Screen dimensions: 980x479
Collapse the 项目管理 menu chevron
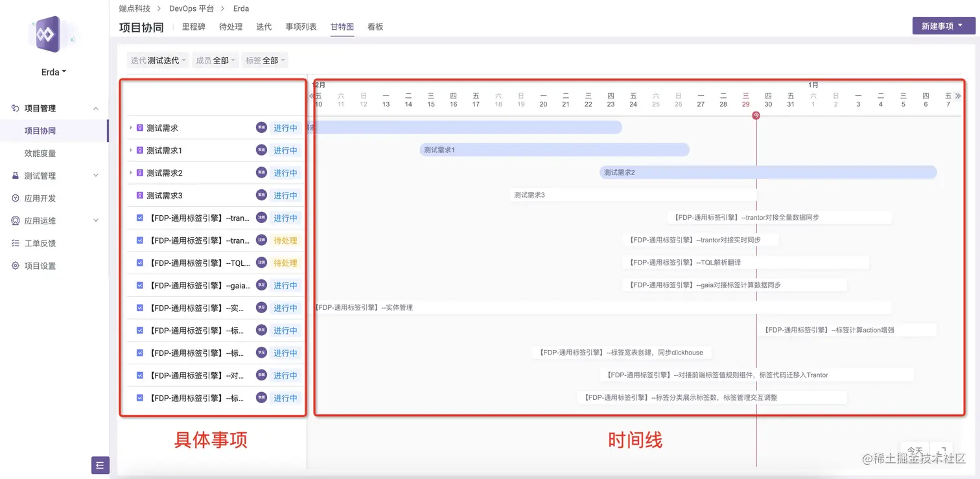click(96, 108)
